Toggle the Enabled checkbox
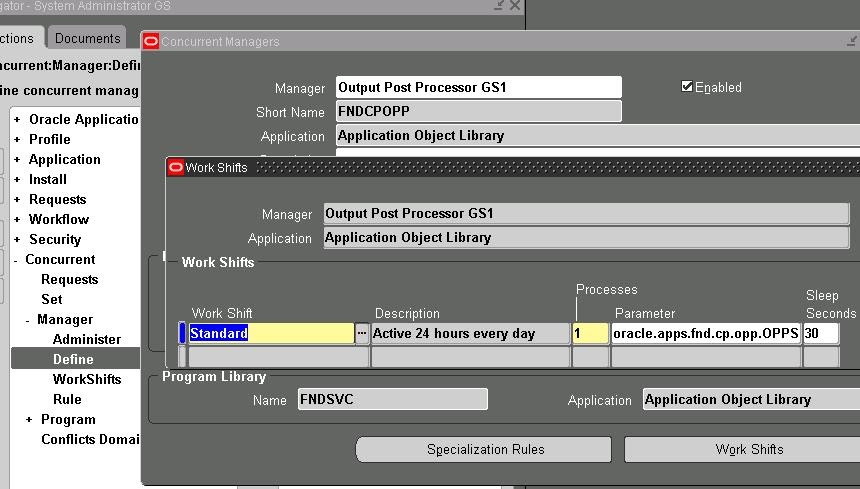The image size is (860, 489). [687, 86]
